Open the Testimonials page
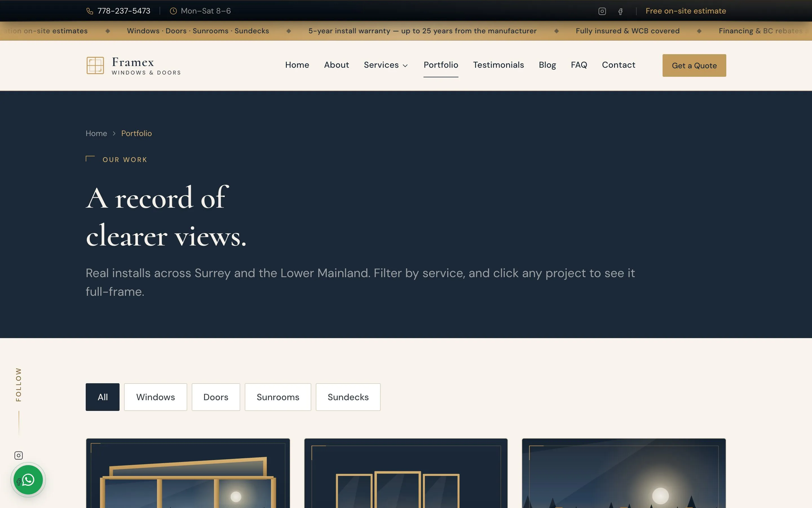 pos(498,65)
